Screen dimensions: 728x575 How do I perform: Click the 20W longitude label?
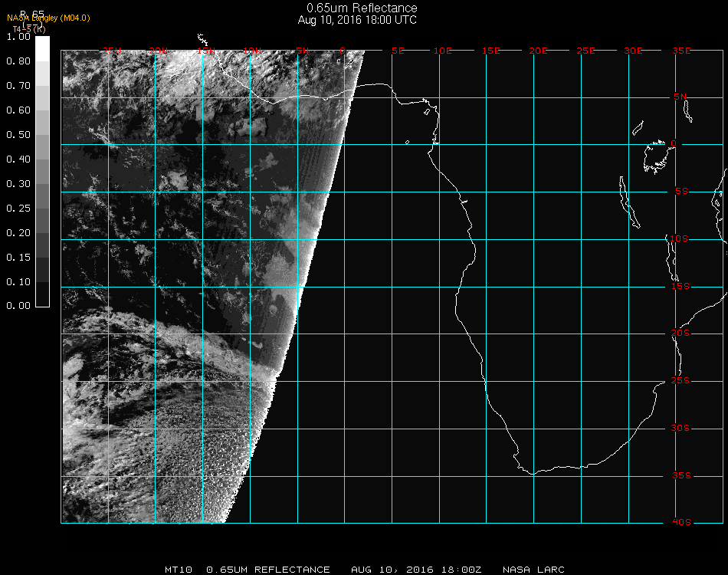159,51
